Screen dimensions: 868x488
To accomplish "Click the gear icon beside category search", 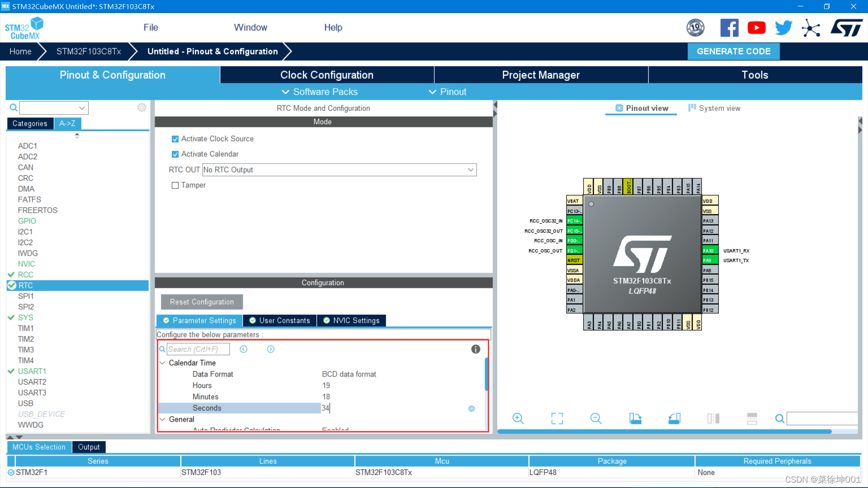I will click(142, 108).
